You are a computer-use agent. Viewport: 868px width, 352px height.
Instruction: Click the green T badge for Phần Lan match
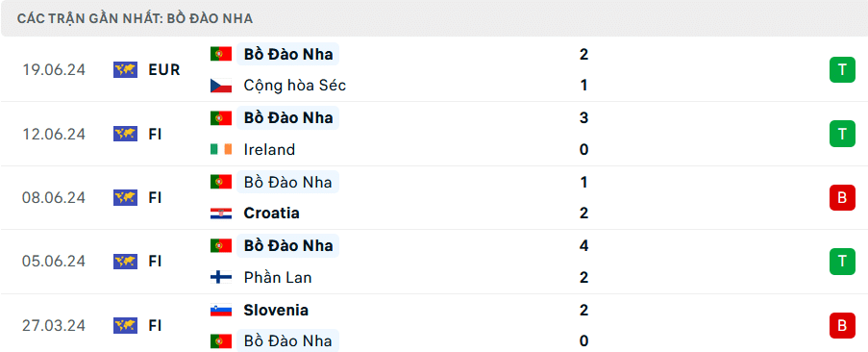tap(842, 262)
